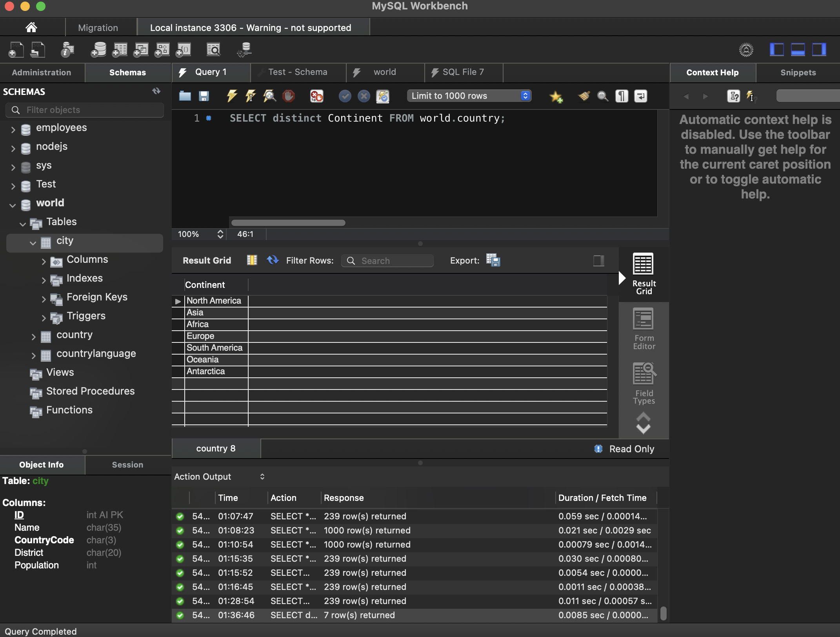
Task: Switch to the Administration tab
Action: pos(42,73)
